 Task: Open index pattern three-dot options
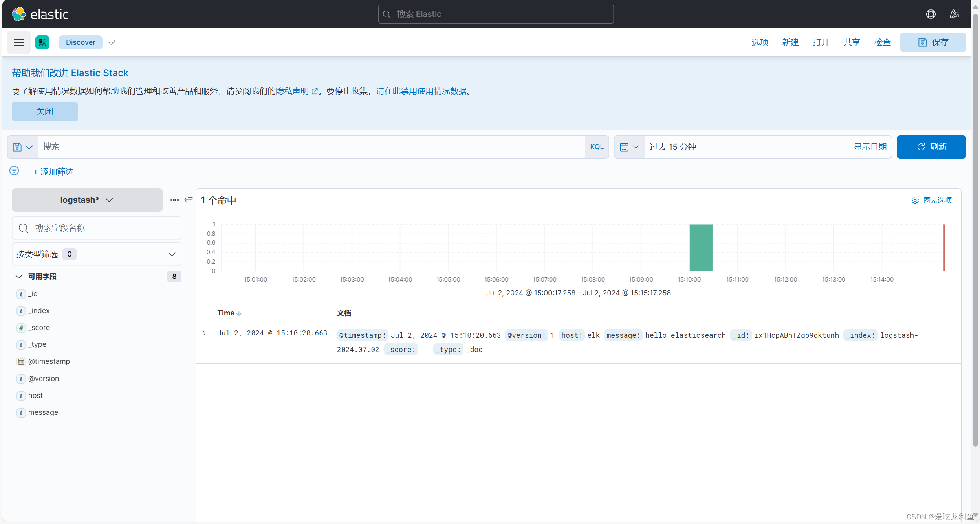pos(174,200)
